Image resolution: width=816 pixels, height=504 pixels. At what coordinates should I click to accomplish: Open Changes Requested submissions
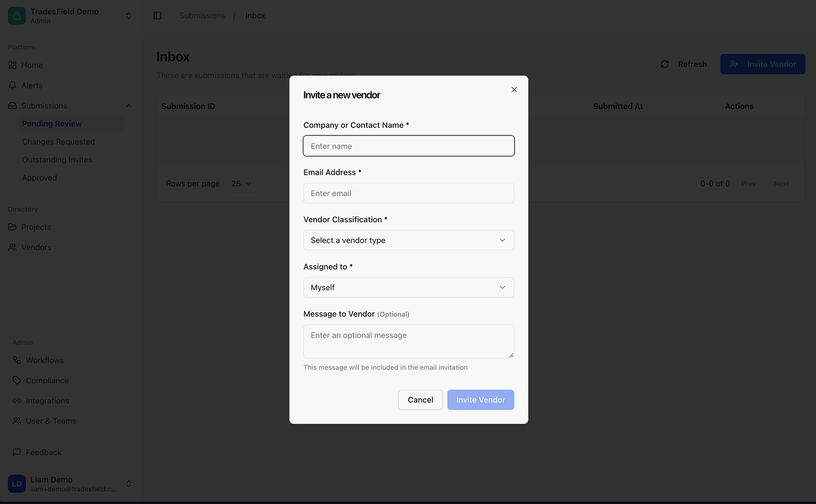tap(58, 142)
